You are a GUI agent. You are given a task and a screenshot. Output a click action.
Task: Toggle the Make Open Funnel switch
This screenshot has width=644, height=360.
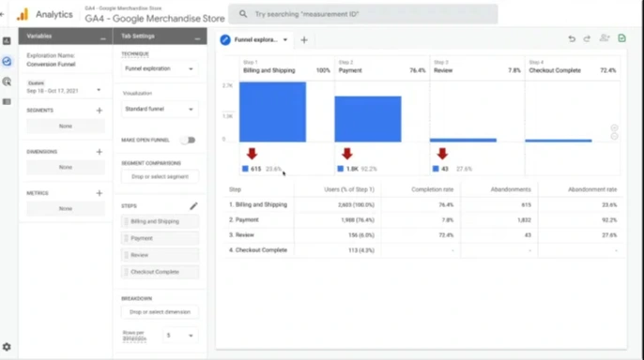(189, 141)
